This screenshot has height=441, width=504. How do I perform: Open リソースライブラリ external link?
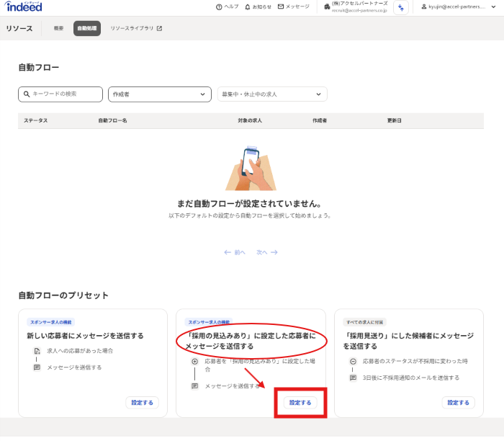coord(136,28)
